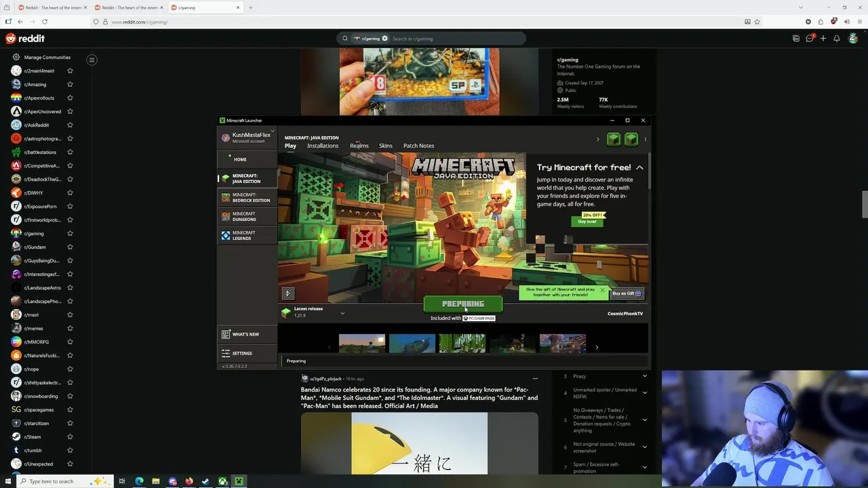Show next screenshots in launcher carousel

pyautogui.click(x=597, y=347)
